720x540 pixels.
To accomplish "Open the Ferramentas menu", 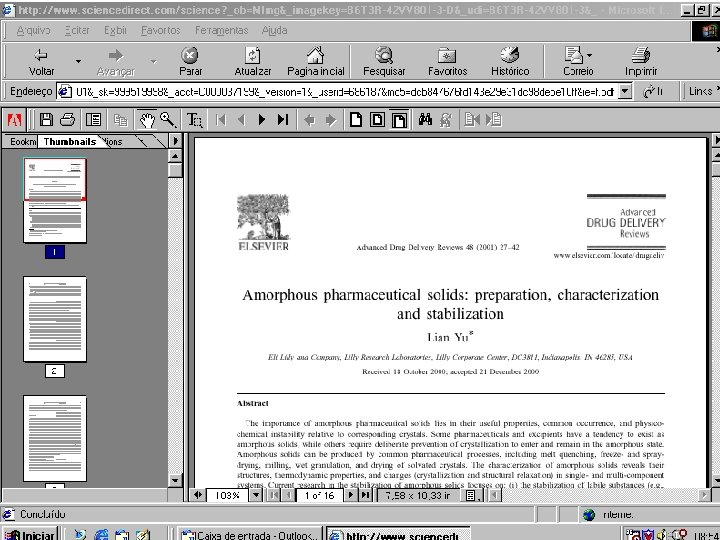I will click(221, 30).
